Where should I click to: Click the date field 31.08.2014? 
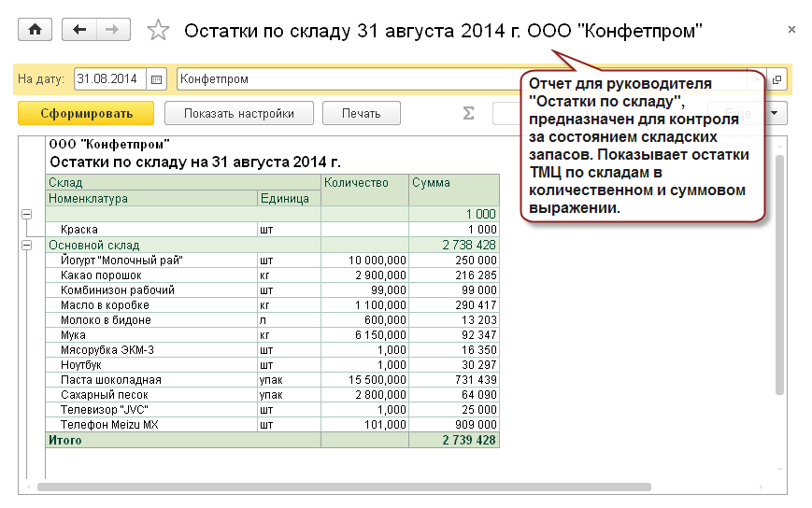(x=109, y=79)
